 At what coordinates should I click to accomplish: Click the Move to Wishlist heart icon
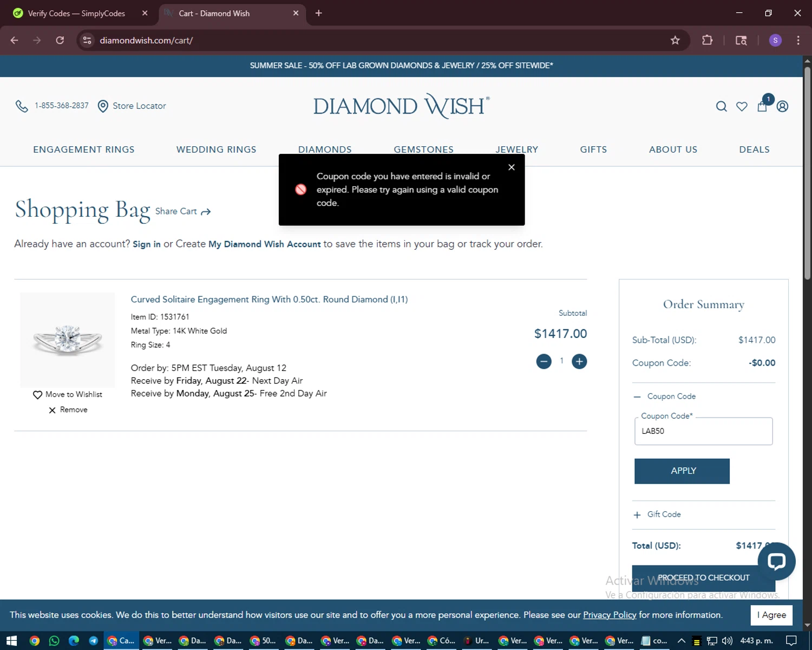(37, 395)
